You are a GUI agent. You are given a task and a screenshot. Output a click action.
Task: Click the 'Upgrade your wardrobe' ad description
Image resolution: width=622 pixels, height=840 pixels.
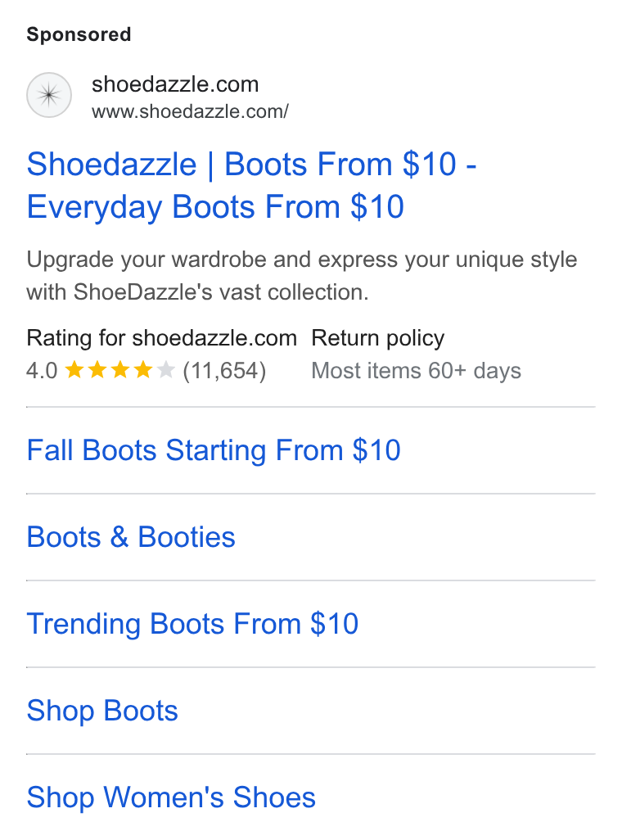[302, 276]
